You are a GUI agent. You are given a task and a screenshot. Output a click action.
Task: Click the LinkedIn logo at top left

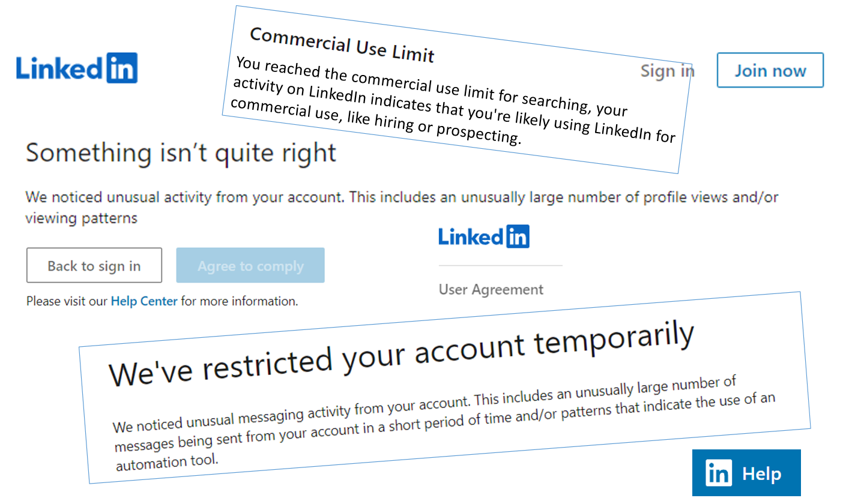coord(77,68)
